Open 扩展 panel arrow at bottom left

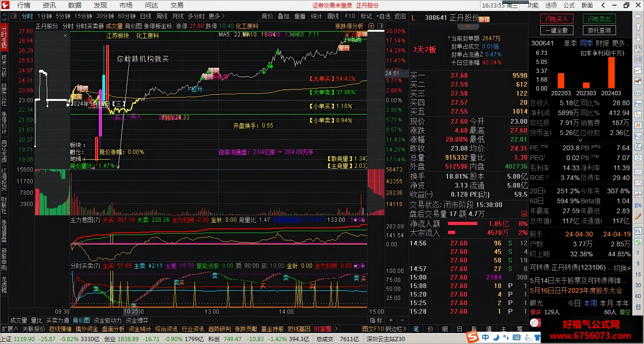click(10, 329)
